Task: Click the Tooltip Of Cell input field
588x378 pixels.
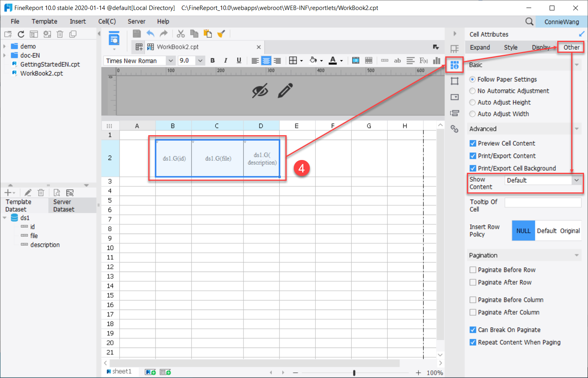Action: click(543, 203)
